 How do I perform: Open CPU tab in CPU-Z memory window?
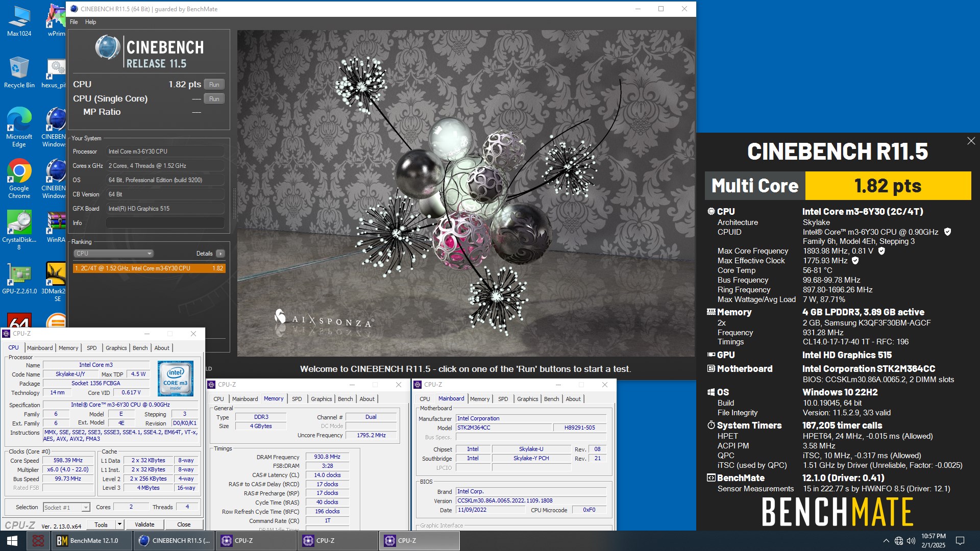click(x=218, y=399)
